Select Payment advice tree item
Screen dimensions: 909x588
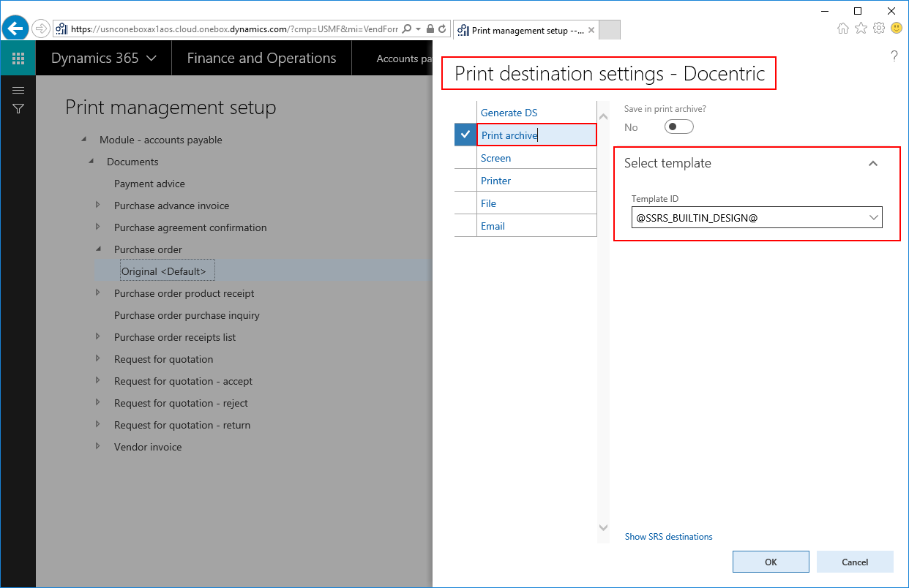click(149, 184)
